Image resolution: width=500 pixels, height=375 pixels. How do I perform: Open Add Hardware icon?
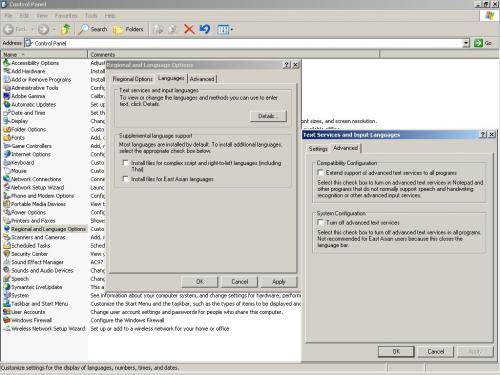point(7,71)
